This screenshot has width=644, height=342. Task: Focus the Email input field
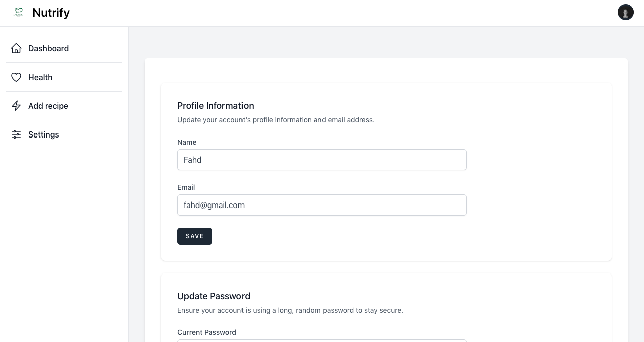321,205
